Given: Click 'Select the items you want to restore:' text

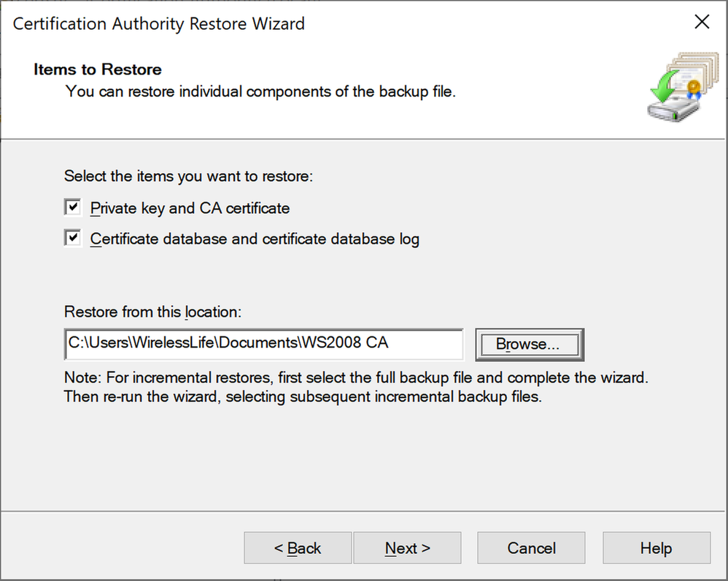Looking at the screenshot, I should tap(188, 177).
